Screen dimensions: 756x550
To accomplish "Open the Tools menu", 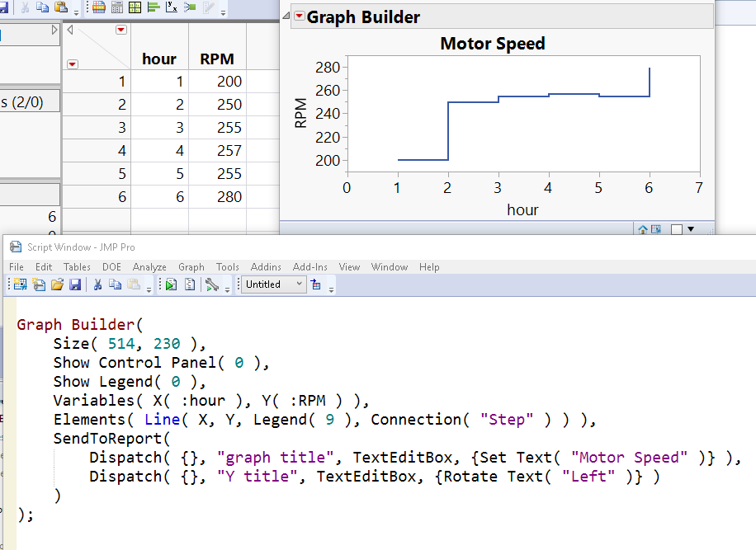I will [x=228, y=267].
